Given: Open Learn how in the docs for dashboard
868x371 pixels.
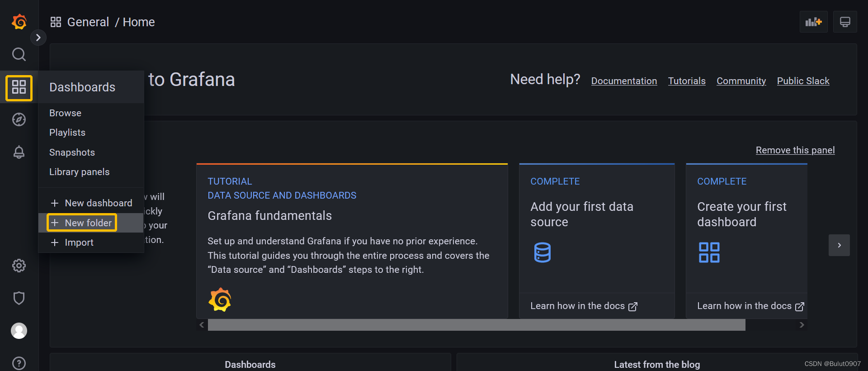Looking at the screenshot, I should [750, 306].
